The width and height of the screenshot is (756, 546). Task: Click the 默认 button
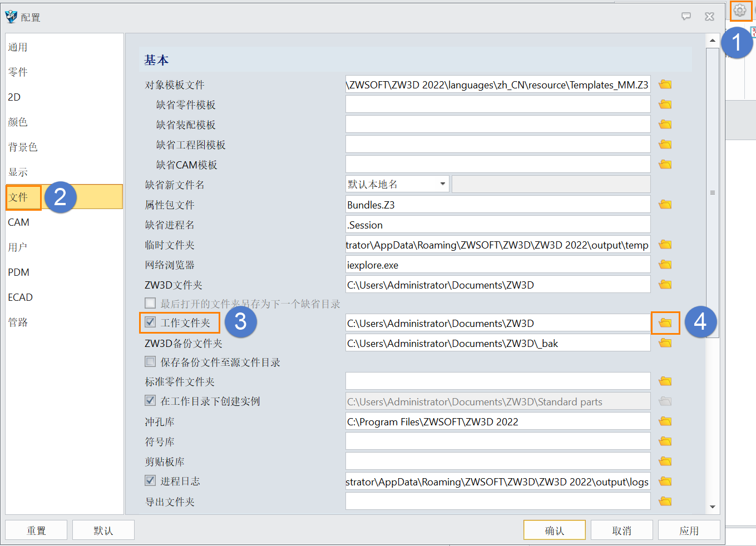click(103, 530)
